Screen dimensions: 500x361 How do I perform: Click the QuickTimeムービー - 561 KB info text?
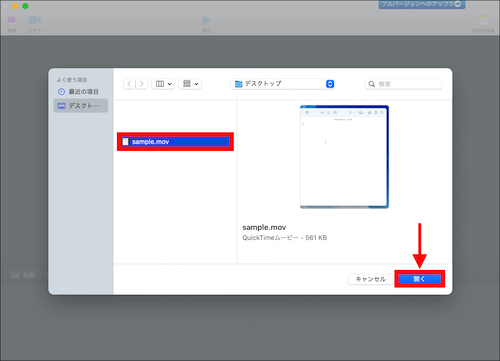[x=284, y=238]
